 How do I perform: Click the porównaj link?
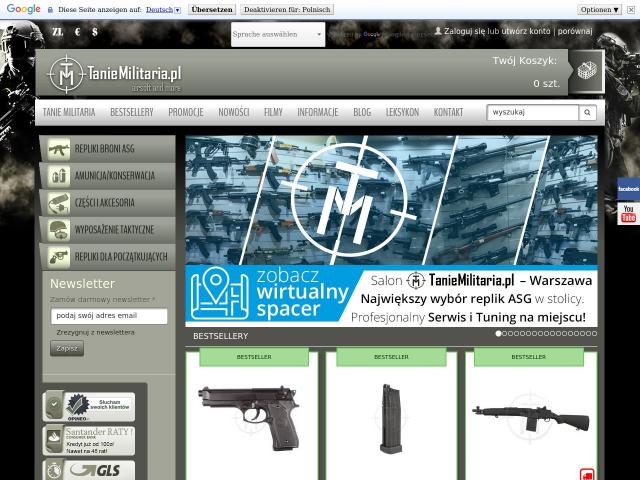pos(575,31)
